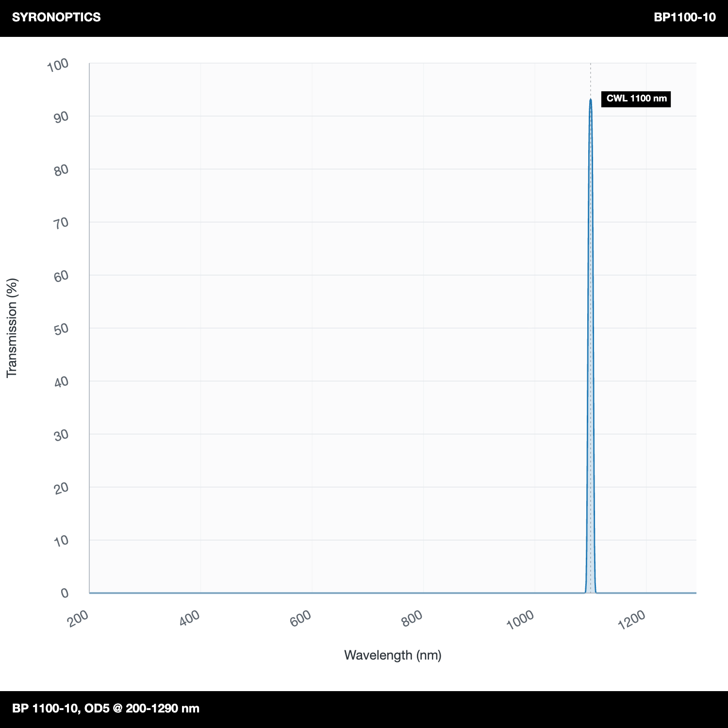
Task: Click the 0 transmission tick label
Action: click(x=65, y=593)
